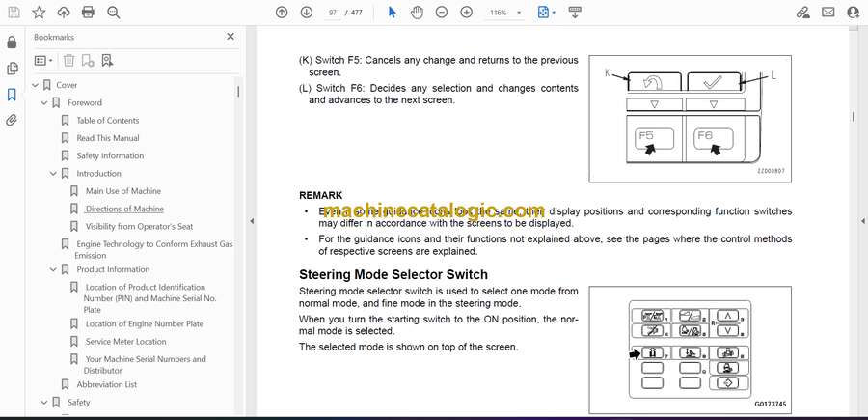The width and height of the screenshot is (868, 420).
Task: Open the page thumbnails panel
Action: coord(12,69)
